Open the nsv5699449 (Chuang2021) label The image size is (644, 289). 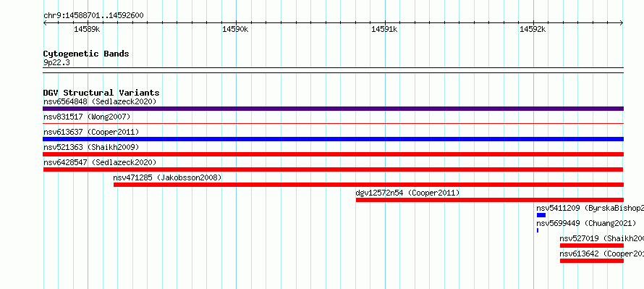pos(586,223)
